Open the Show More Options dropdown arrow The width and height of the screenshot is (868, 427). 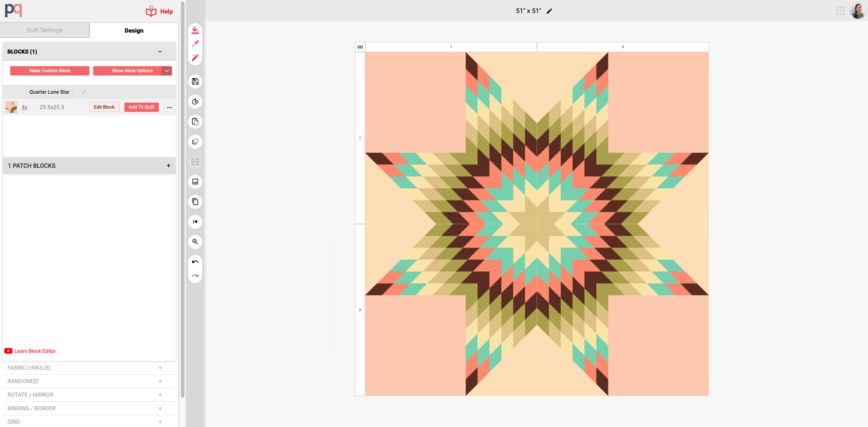167,71
